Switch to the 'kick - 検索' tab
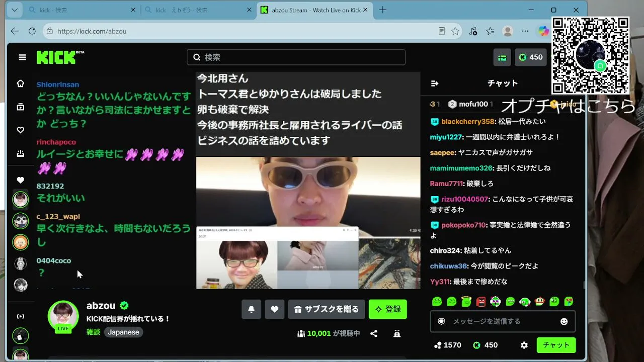The image size is (644, 362). (82, 10)
